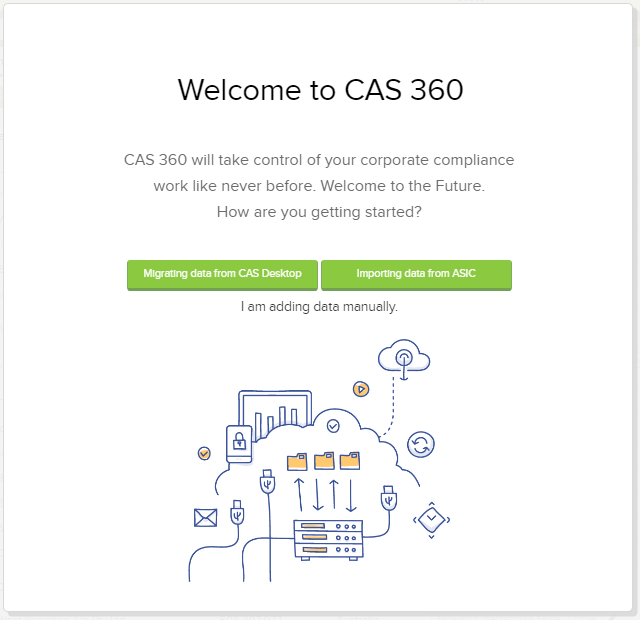The image size is (640, 620).
Task: Click the blue checkmark circle on the cloud
Action: tap(333, 426)
